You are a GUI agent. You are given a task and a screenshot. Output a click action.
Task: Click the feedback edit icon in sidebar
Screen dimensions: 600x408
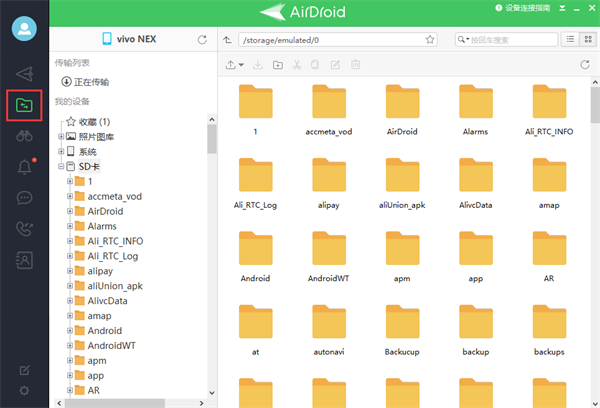coord(24,370)
